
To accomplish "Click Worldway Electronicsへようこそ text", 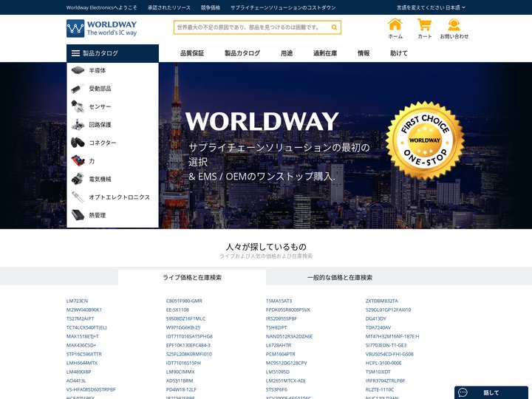I will (102, 7).
